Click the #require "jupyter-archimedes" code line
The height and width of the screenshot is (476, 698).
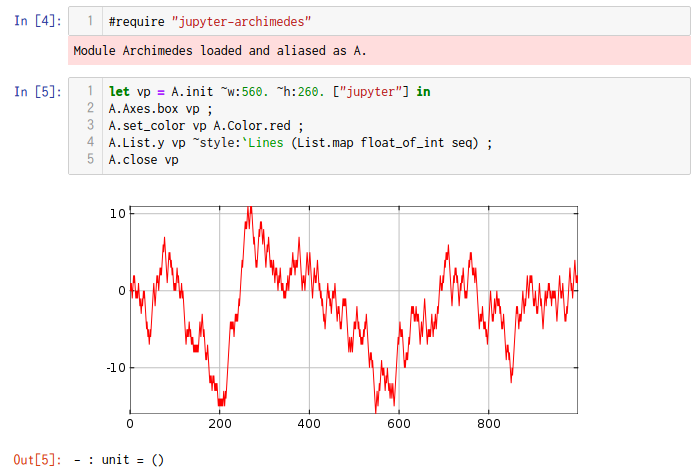click(x=210, y=21)
